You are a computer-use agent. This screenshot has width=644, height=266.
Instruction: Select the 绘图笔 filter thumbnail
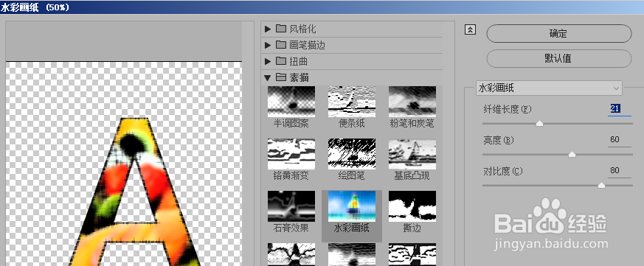click(352, 154)
